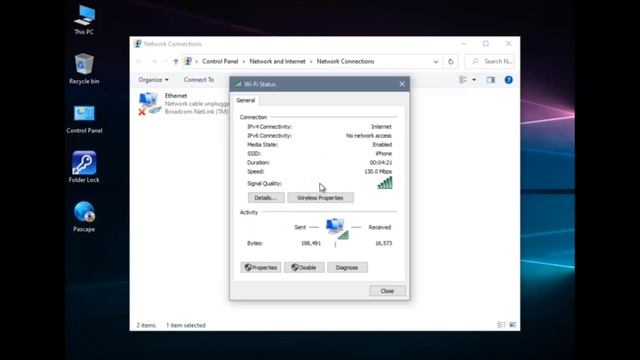
Task: Click the SSID value iPhone
Action: click(384, 154)
